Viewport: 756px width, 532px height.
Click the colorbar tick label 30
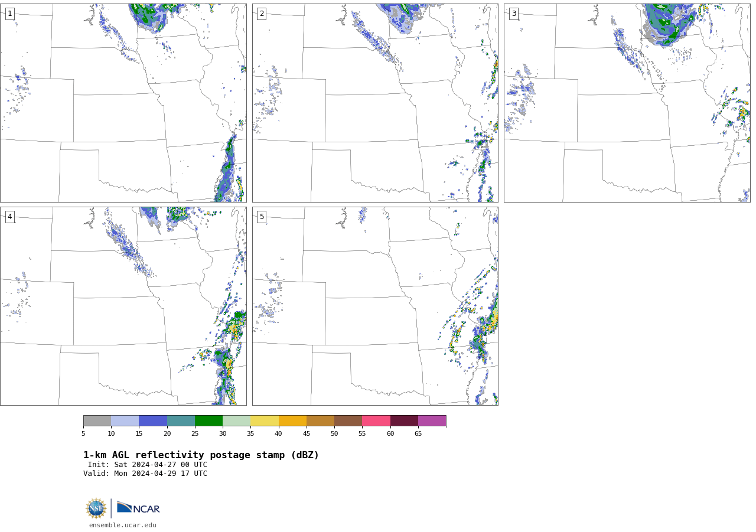coord(223,434)
